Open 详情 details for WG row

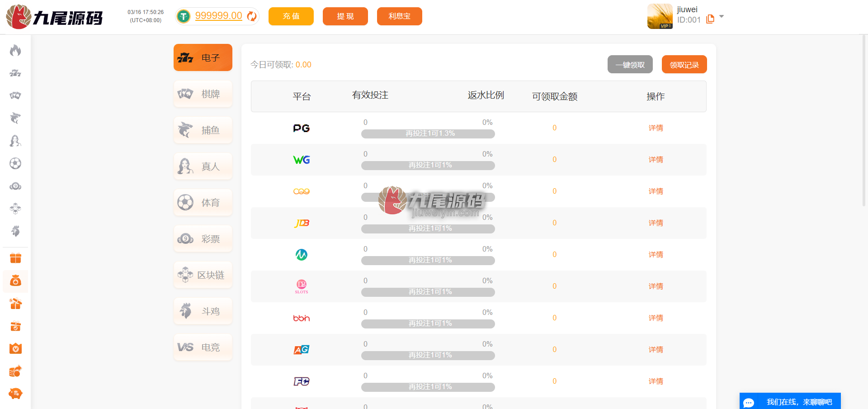pyautogui.click(x=656, y=160)
